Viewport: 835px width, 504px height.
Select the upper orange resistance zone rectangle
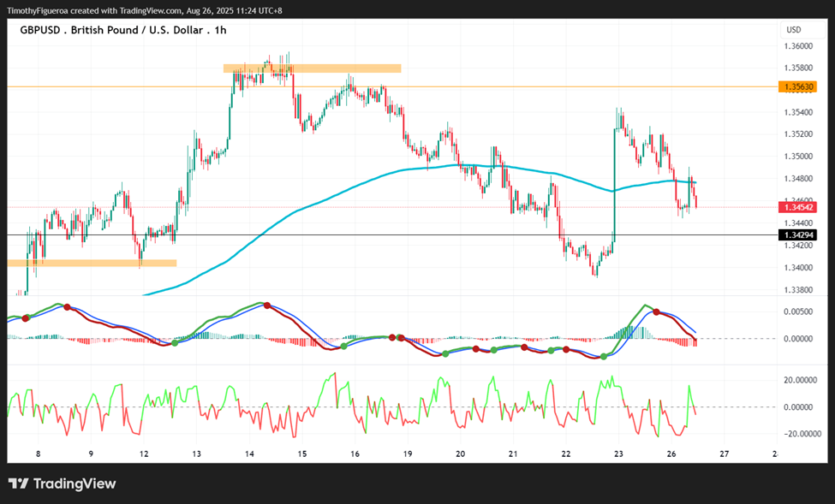pyautogui.click(x=312, y=68)
